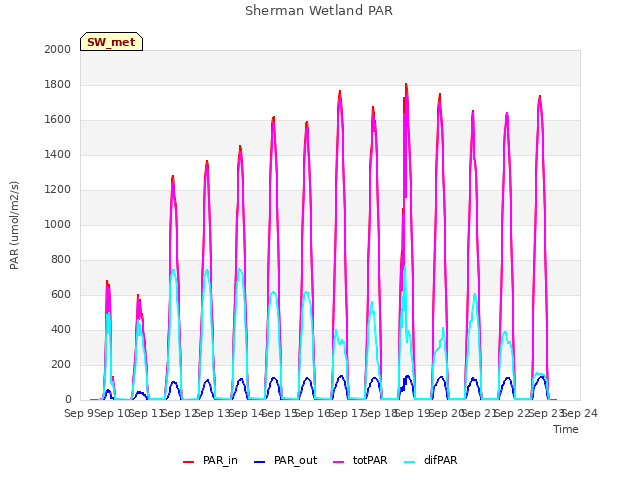Click the 0 y-axis tick label
The height and width of the screenshot is (480, 640).
click(68, 400)
